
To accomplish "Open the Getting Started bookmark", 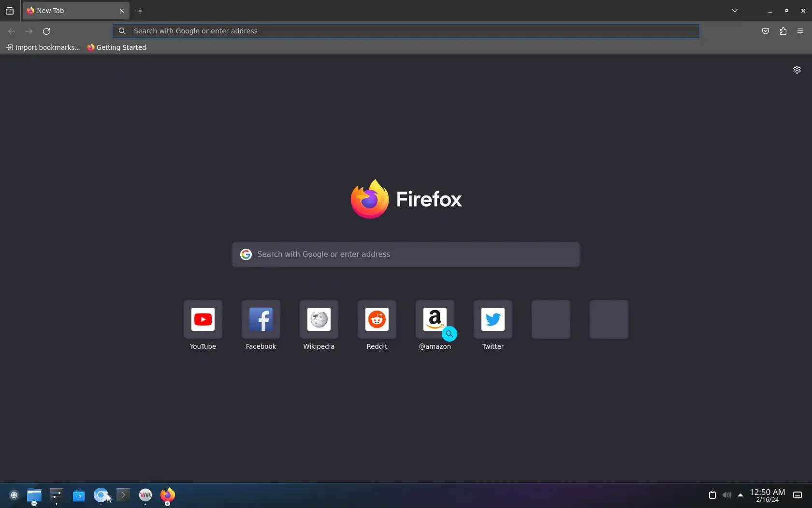I will pyautogui.click(x=116, y=47).
